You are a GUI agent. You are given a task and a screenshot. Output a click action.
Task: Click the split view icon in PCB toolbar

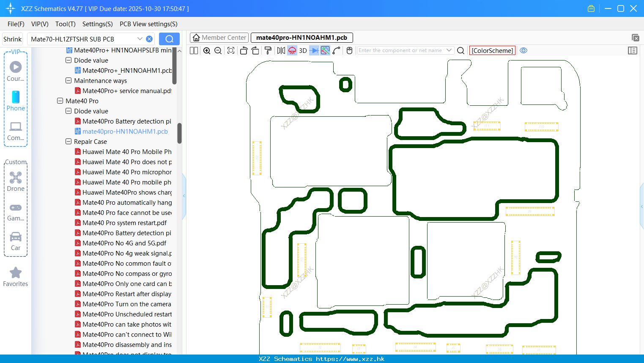(x=194, y=50)
